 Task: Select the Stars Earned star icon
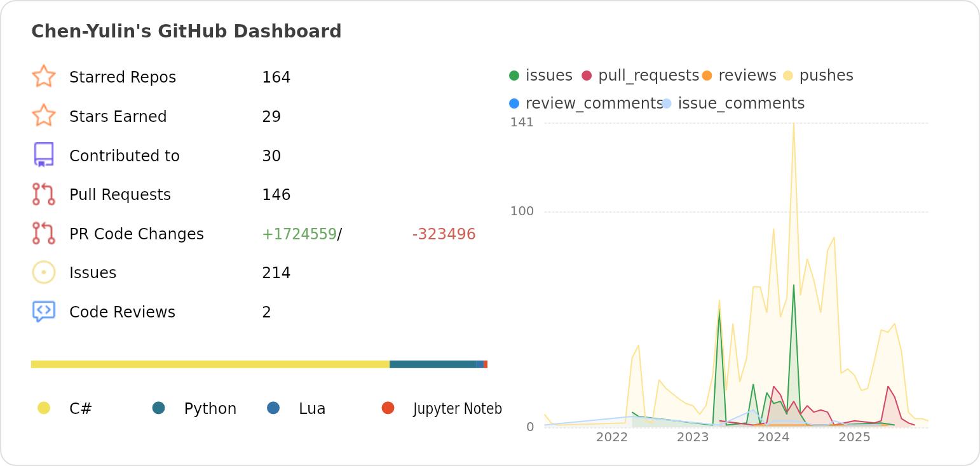click(43, 116)
